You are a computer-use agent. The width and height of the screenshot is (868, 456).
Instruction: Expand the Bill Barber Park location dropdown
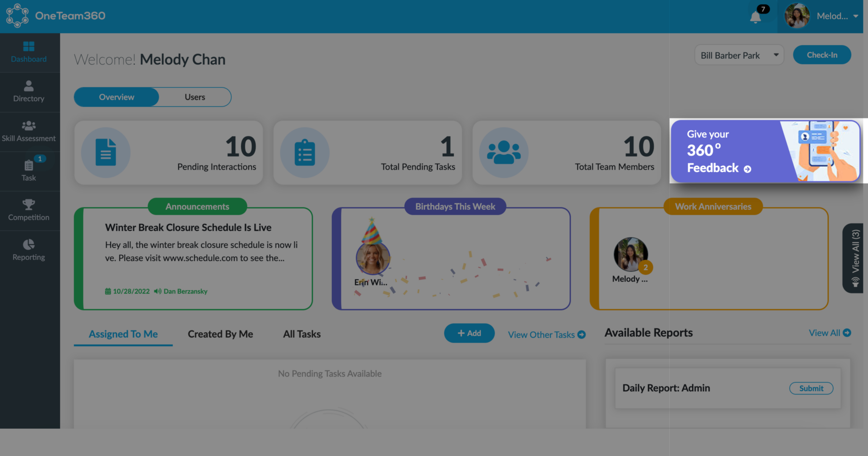739,55
